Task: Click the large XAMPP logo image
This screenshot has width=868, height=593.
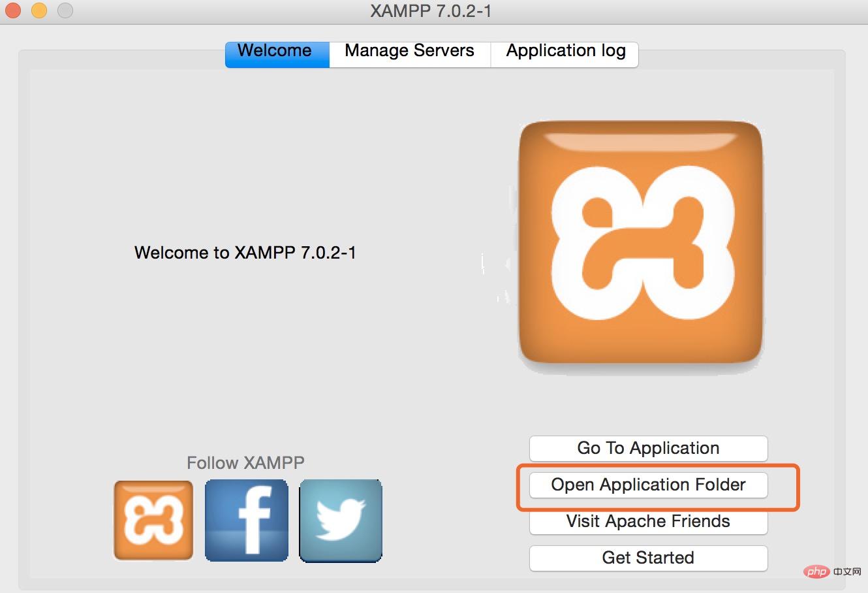Action: tap(641, 242)
